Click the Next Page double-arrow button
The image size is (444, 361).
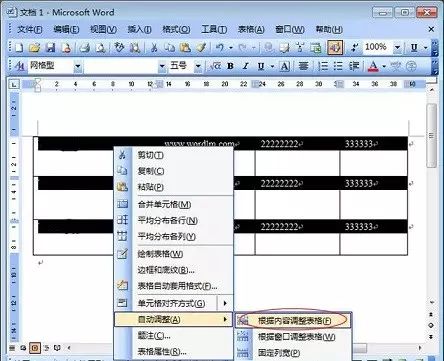[431, 336]
